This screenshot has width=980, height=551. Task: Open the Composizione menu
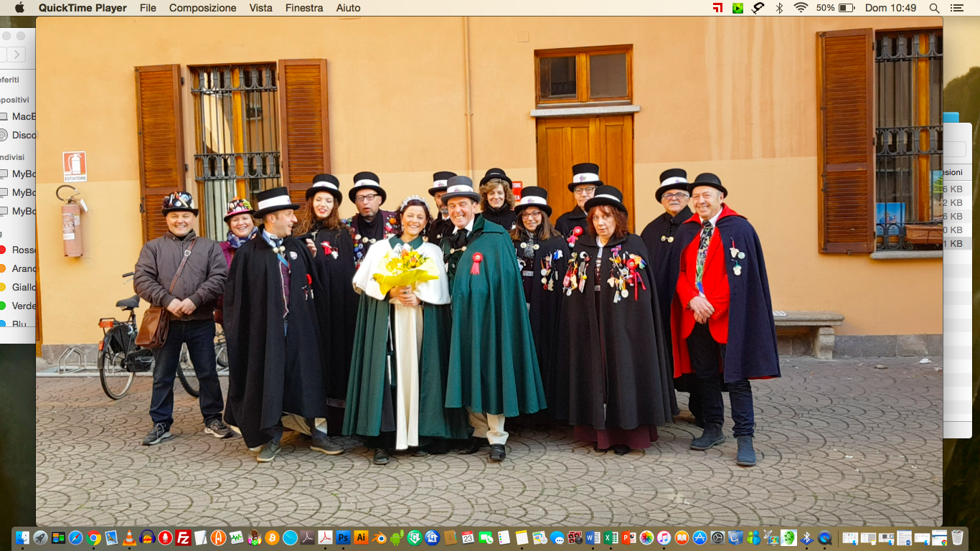[202, 8]
